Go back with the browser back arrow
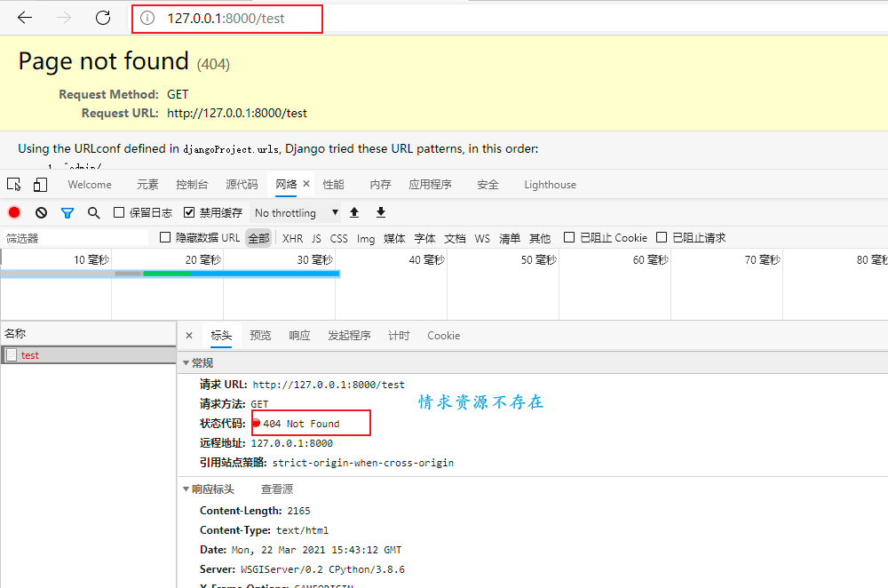888x588 pixels. click(x=25, y=18)
